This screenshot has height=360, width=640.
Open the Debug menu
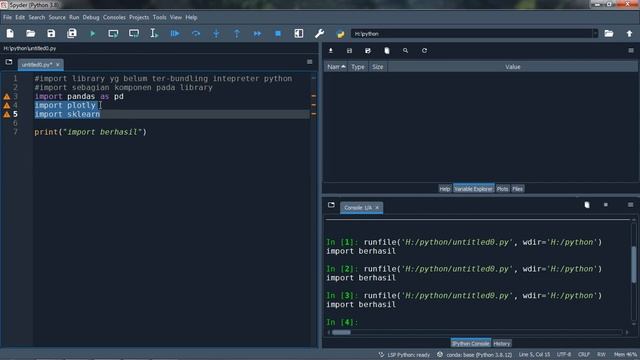(91, 18)
